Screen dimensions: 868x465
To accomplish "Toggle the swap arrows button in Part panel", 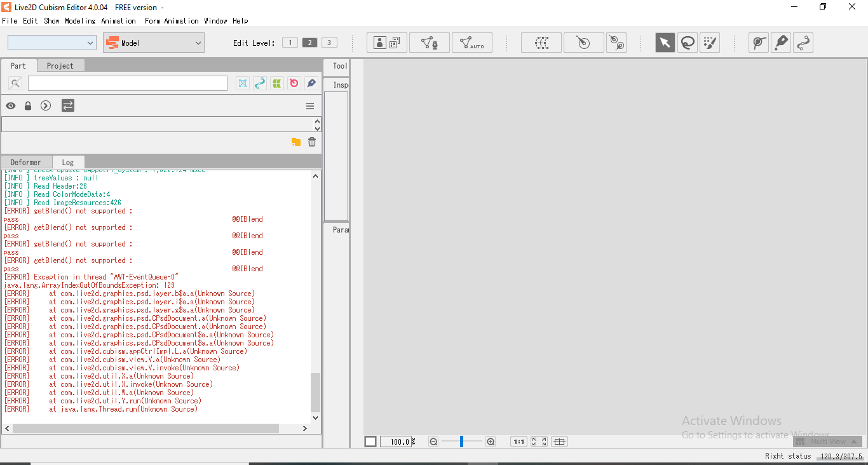I will tap(68, 105).
